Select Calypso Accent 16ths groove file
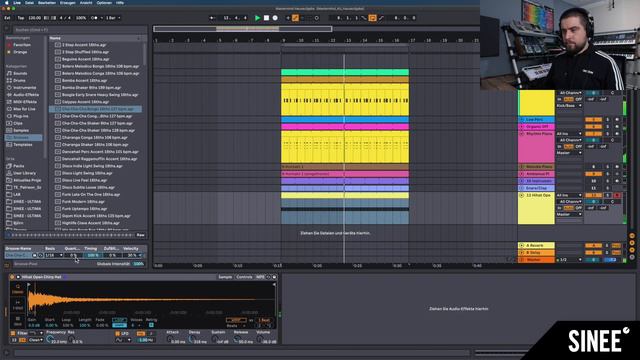This screenshot has height=360, width=640. pos(85,102)
